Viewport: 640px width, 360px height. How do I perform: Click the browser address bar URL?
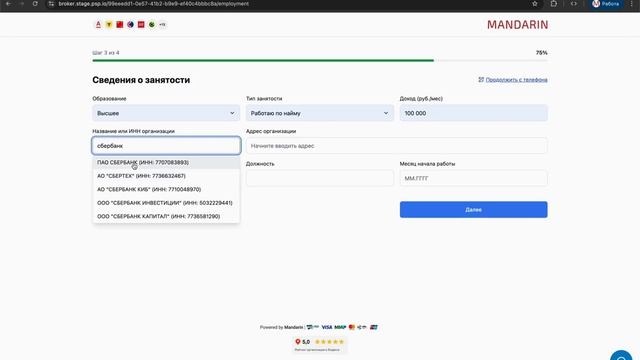coord(153,4)
